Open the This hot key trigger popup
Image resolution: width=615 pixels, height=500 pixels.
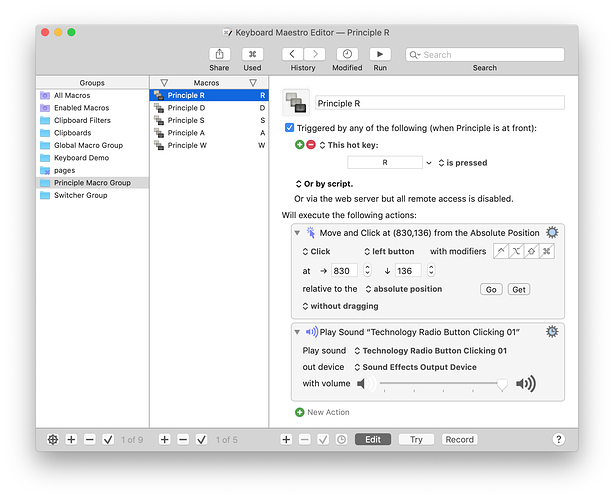point(349,145)
